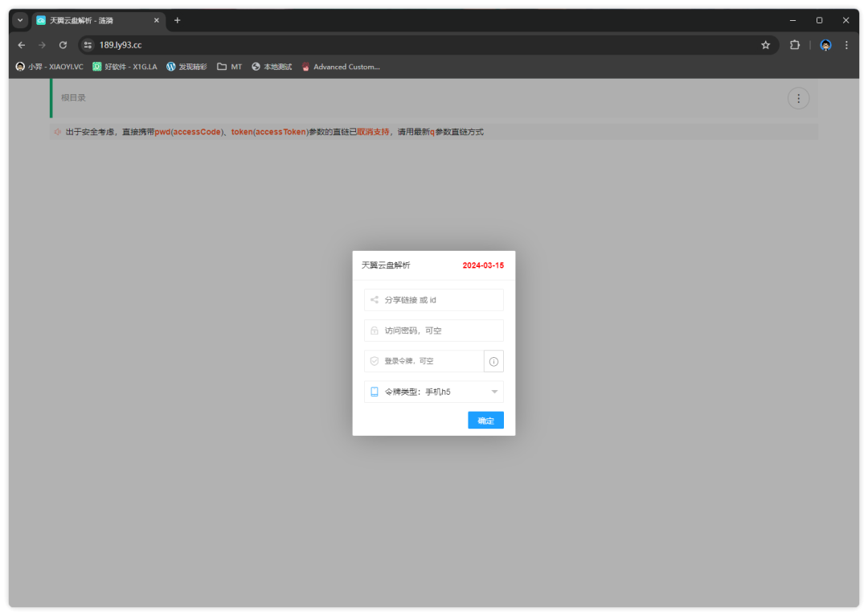This screenshot has width=868, height=616.
Task: Open a new tab with plus button
Action: click(x=177, y=20)
